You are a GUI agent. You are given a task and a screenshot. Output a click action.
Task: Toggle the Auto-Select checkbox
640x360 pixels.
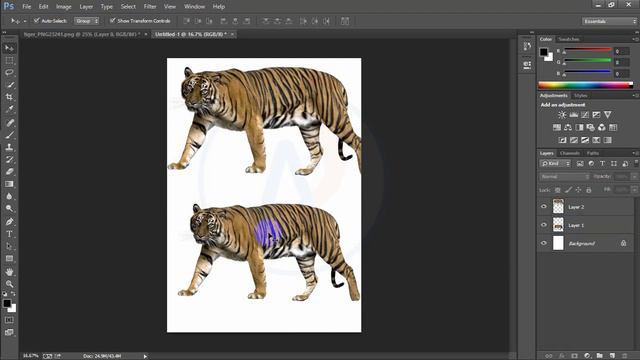coord(36,20)
